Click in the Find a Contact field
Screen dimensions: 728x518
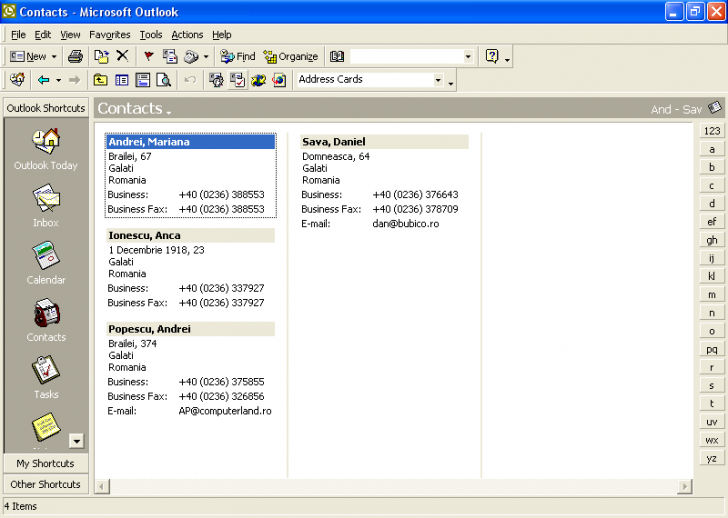tap(407, 57)
